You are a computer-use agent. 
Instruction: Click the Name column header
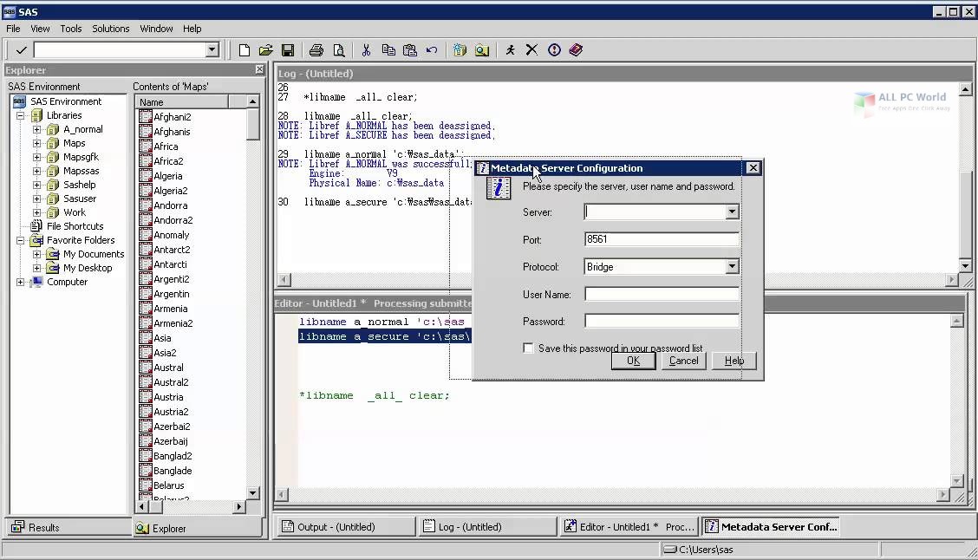[x=182, y=101]
